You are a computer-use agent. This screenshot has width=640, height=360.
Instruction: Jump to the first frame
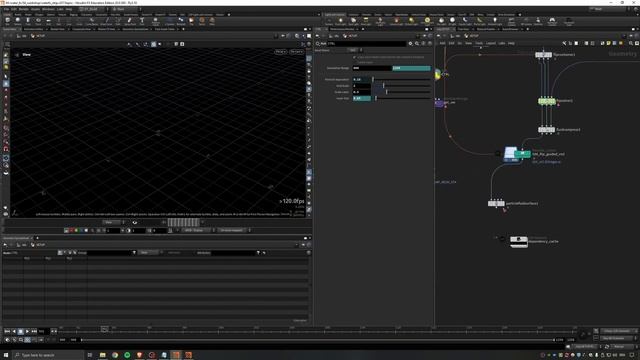(x=7, y=331)
